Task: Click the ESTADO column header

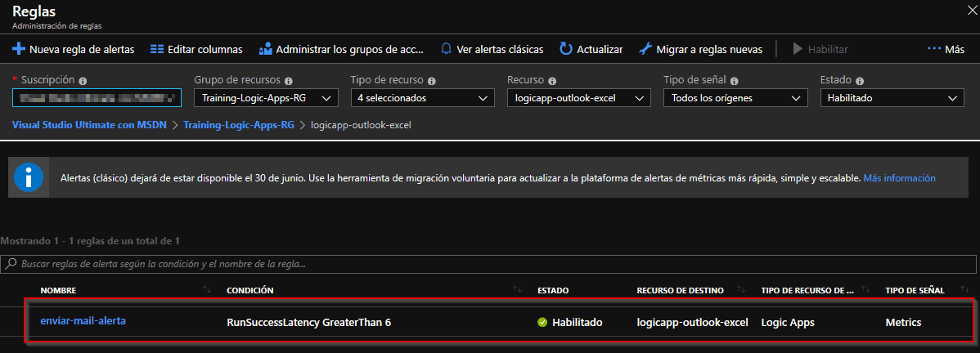Action: (x=553, y=291)
